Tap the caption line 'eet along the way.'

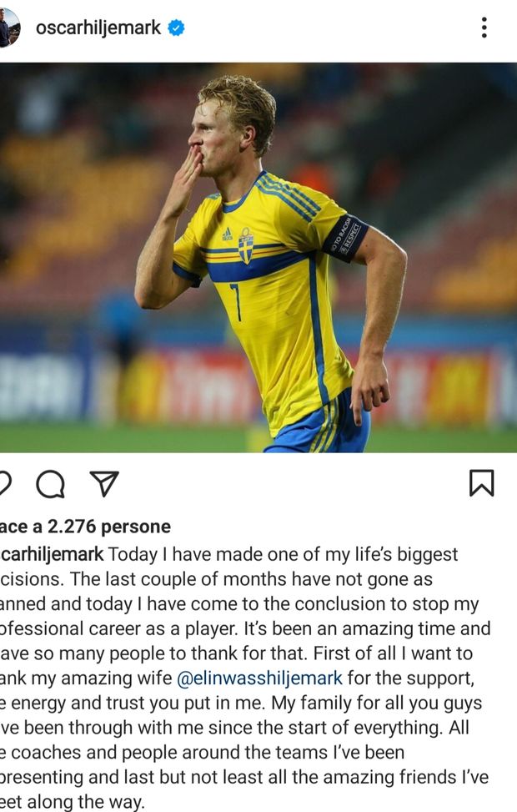(72, 802)
